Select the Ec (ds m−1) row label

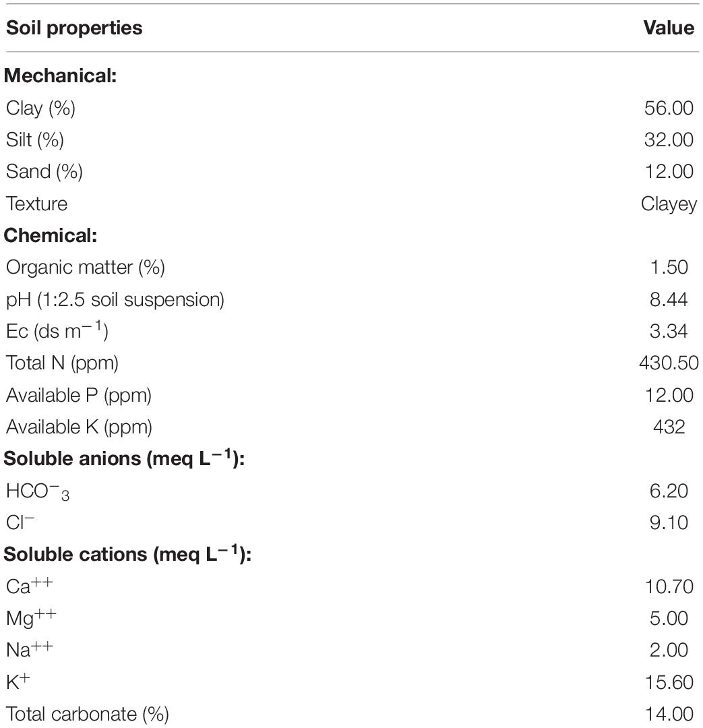pyautogui.click(x=57, y=330)
